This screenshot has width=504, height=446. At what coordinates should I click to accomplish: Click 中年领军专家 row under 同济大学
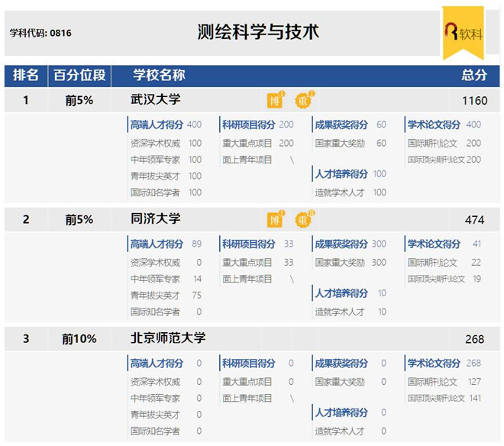click(166, 279)
